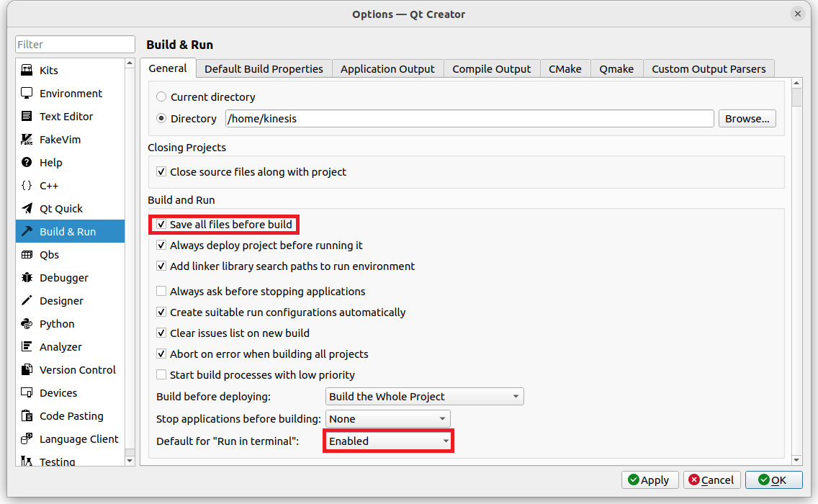This screenshot has width=818, height=504.
Task: Toggle Abort on error when building all projects
Action: [x=161, y=354]
